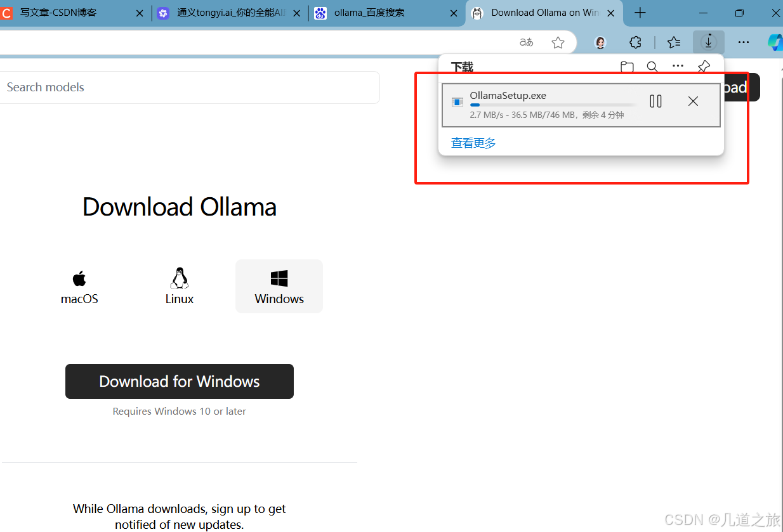Cancel the OllamaSetup.exe download

[x=693, y=101]
